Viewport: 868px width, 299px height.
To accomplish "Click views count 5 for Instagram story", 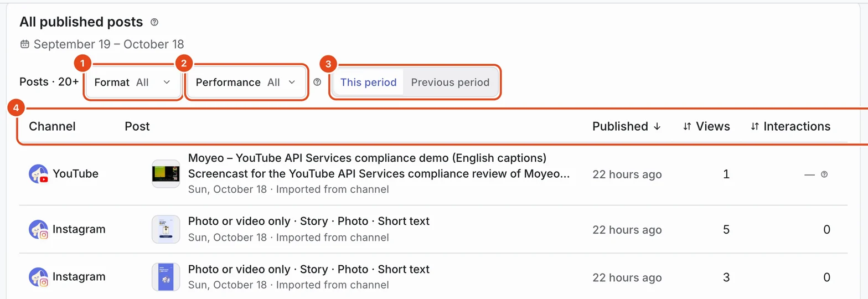I will (x=726, y=229).
